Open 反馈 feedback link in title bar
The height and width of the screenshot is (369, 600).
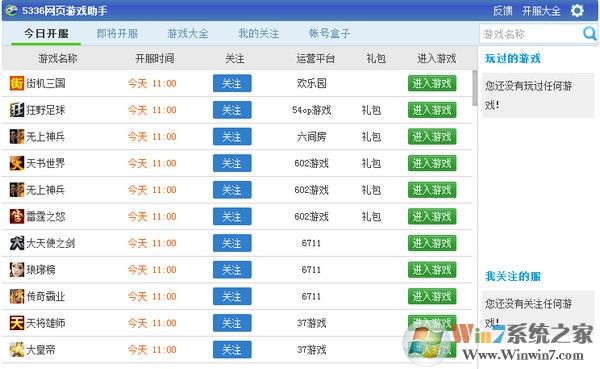(502, 10)
